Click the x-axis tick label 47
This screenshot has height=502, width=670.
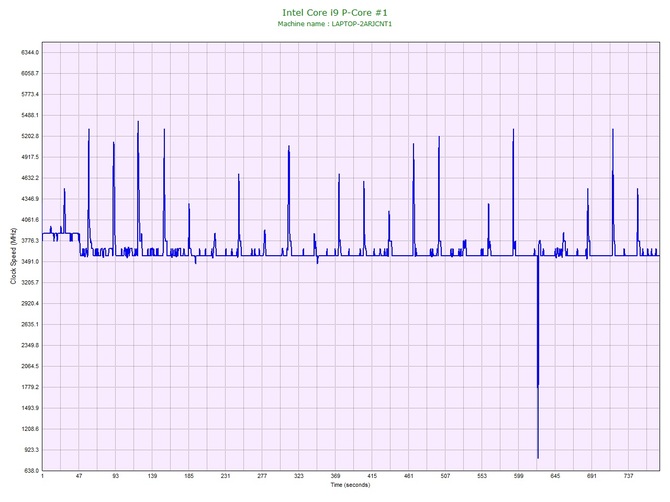tap(79, 476)
